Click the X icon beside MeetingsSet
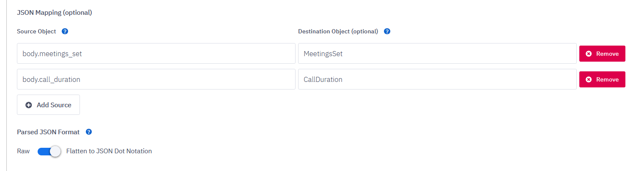The image size is (644, 171). pyautogui.click(x=588, y=54)
